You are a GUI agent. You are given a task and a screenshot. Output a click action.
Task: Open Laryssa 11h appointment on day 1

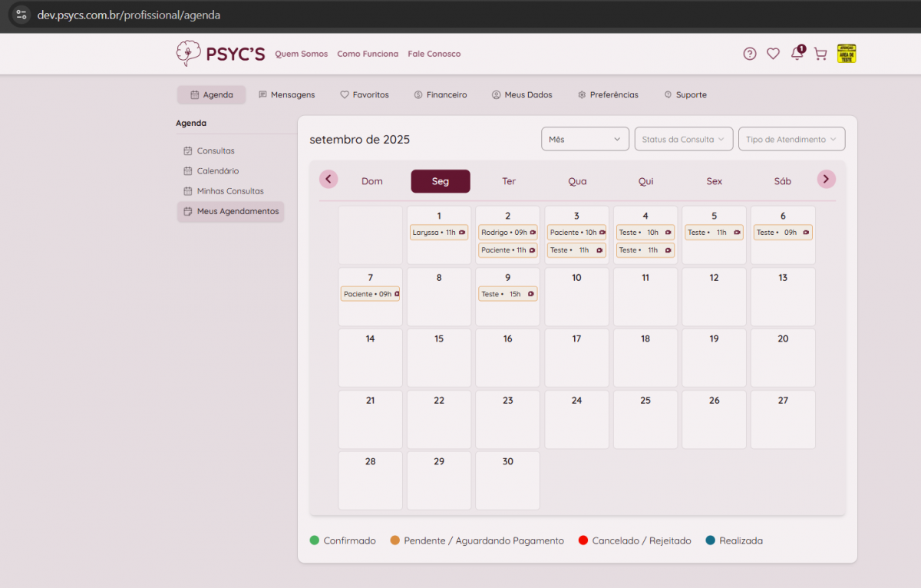(439, 233)
